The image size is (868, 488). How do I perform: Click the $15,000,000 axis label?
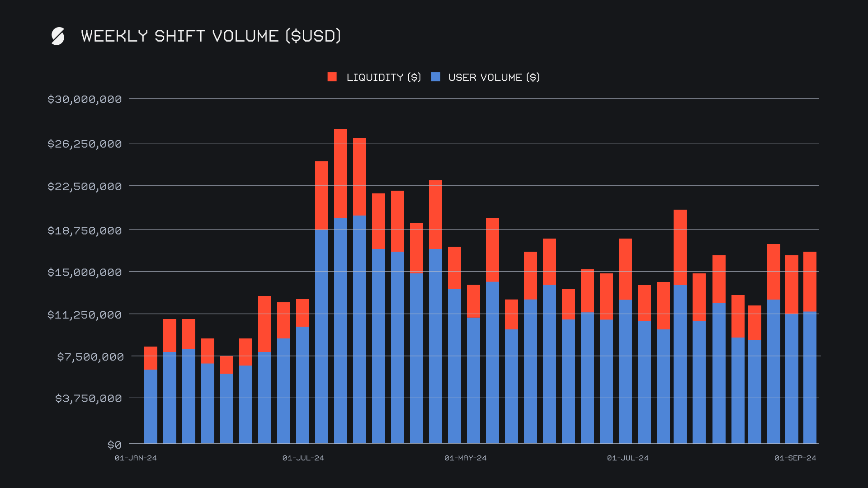(85, 272)
